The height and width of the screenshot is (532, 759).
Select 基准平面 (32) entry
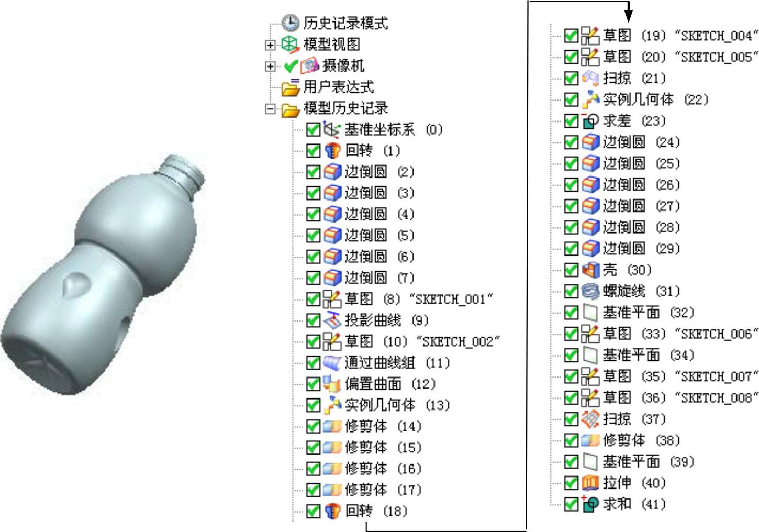coord(638,313)
